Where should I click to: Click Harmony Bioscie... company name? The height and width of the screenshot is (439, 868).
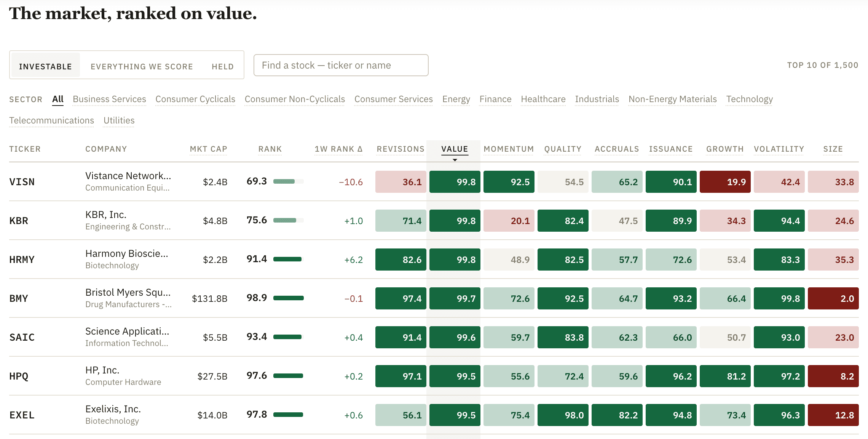127,253
